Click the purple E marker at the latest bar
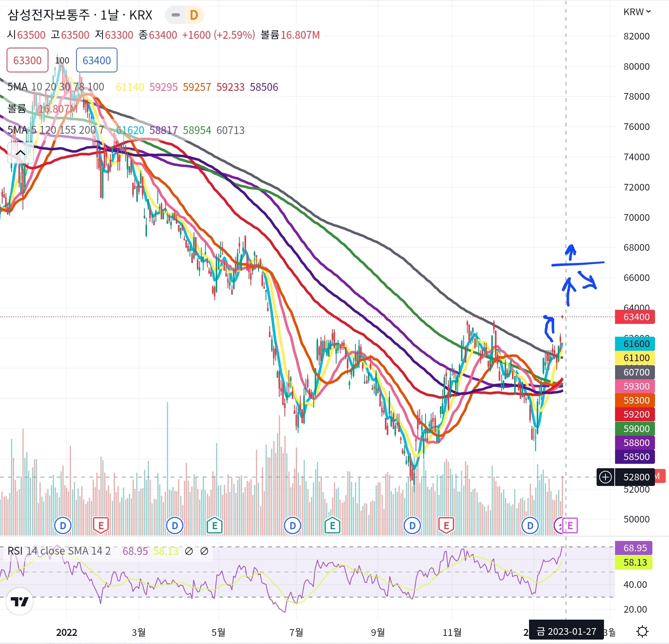The height and width of the screenshot is (644, 669). click(570, 525)
